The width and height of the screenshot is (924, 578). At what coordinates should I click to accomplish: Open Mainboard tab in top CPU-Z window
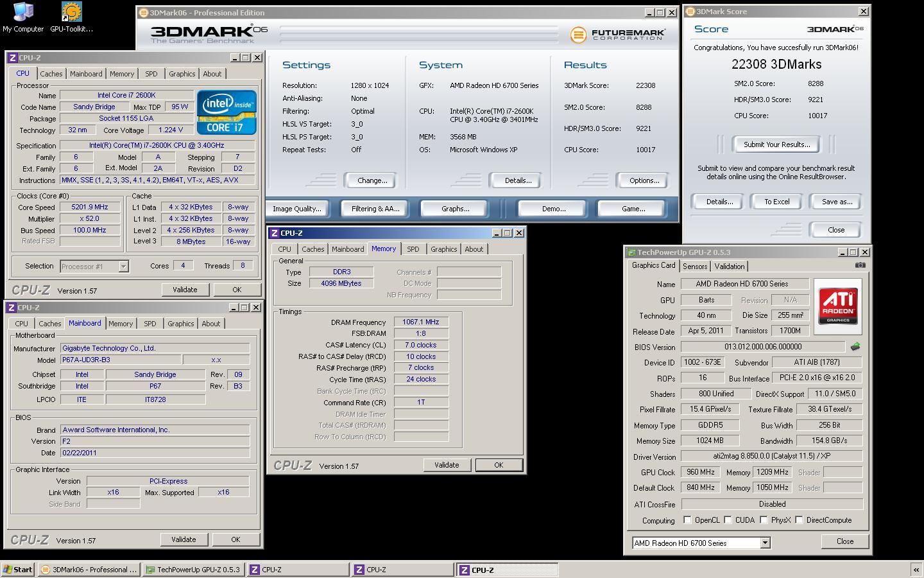[x=86, y=74]
